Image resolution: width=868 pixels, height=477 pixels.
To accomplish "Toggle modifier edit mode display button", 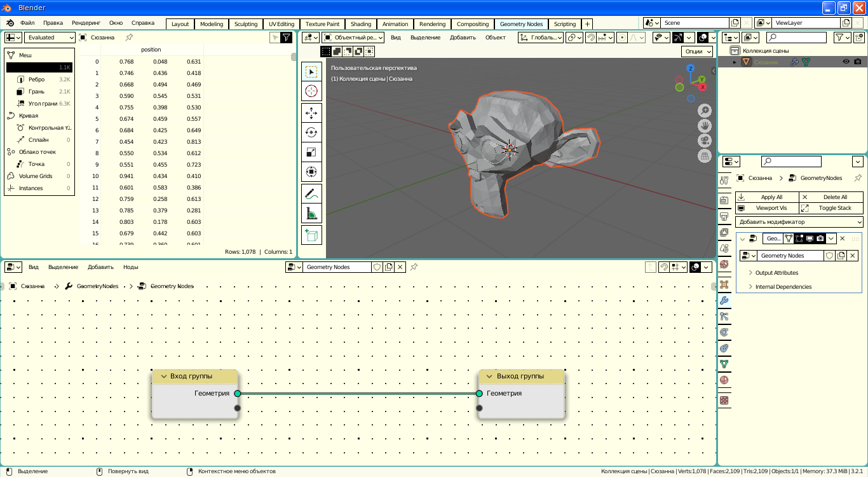I will [799, 238].
